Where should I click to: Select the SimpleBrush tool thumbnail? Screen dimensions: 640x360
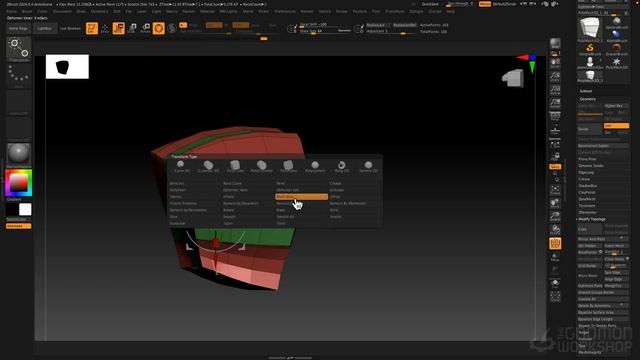pyautogui.click(x=590, y=49)
